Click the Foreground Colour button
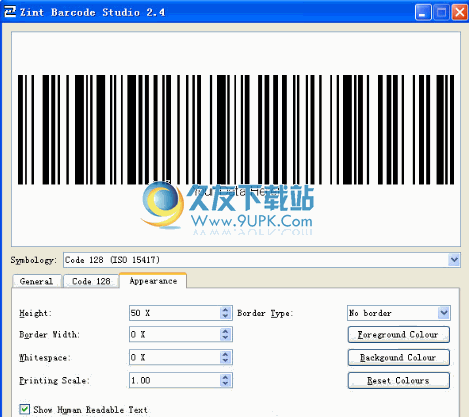 point(399,334)
